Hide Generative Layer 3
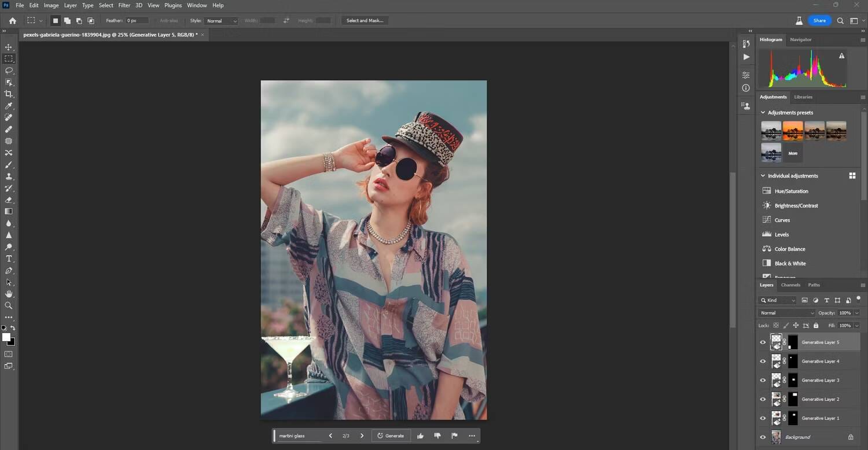Screen dimensions: 868x450 [763, 380]
